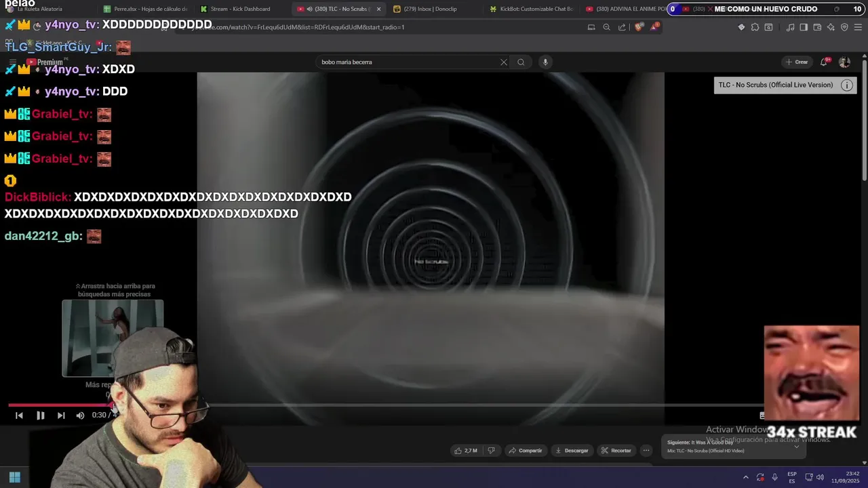Screen dimensions: 868x488
Task: Switch to Inbox Donoclip tab
Action: point(430,9)
